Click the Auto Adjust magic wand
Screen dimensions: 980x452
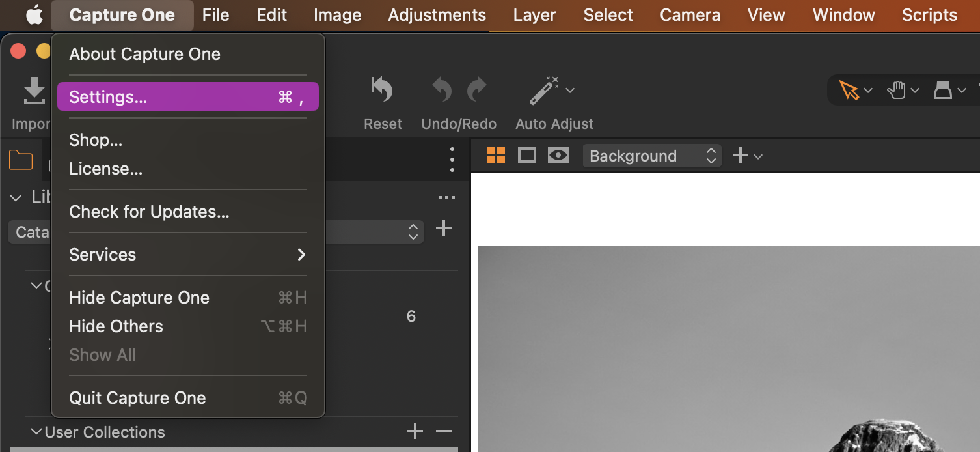click(x=544, y=91)
